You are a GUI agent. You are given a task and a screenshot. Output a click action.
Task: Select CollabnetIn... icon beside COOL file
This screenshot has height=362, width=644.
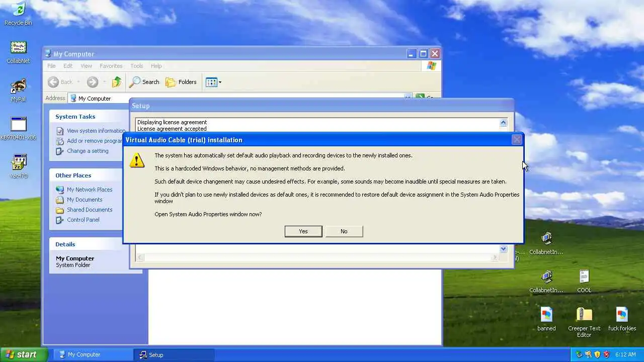[x=546, y=281]
